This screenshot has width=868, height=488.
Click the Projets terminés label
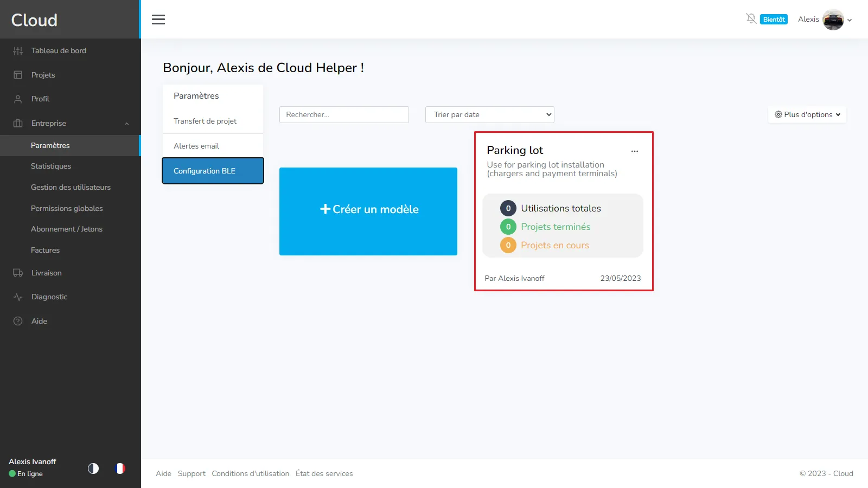click(556, 227)
